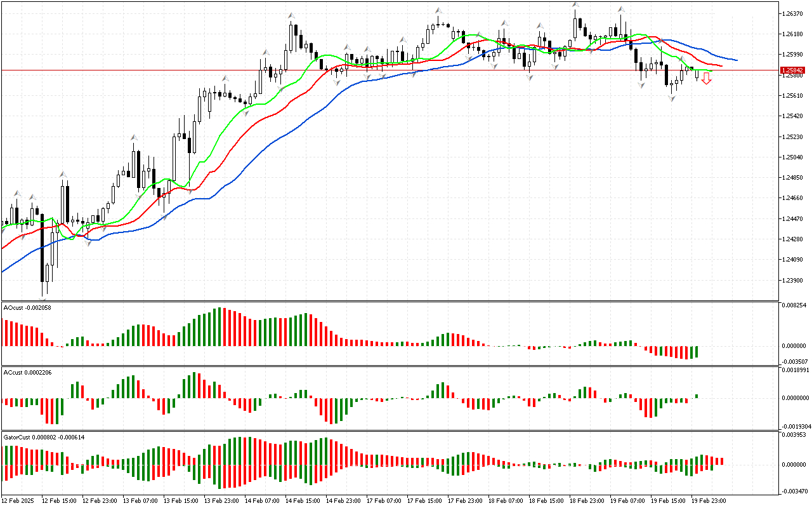Click the 17 Feb 07:00 time label
This screenshot has width=812, height=508.
pyautogui.click(x=384, y=500)
